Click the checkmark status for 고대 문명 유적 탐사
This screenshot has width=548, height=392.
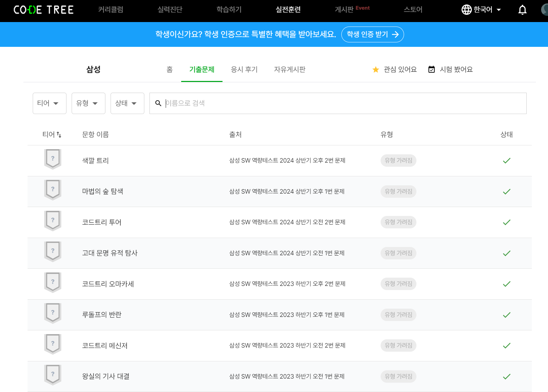coord(507,253)
